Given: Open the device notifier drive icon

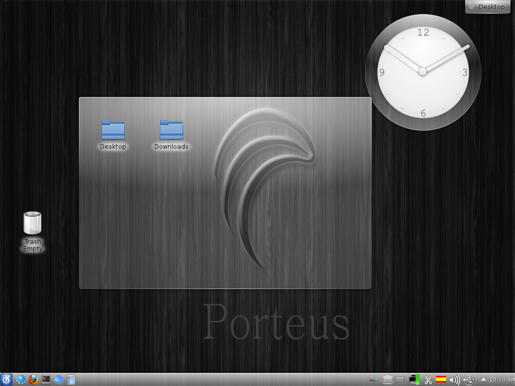Looking at the screenshot, I should (x=388, y=380).
